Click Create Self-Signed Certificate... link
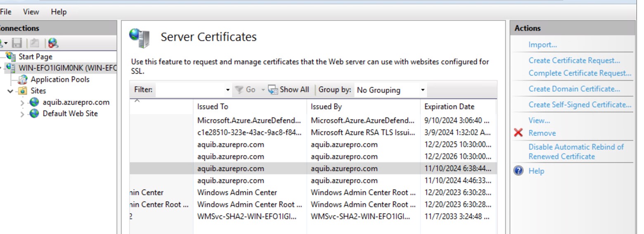 point(580,105)
